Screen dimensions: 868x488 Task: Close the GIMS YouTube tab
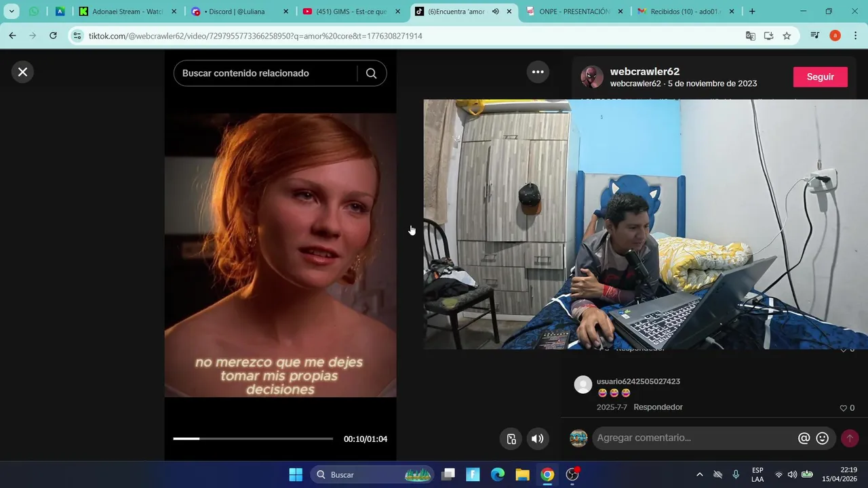(397, 12)
